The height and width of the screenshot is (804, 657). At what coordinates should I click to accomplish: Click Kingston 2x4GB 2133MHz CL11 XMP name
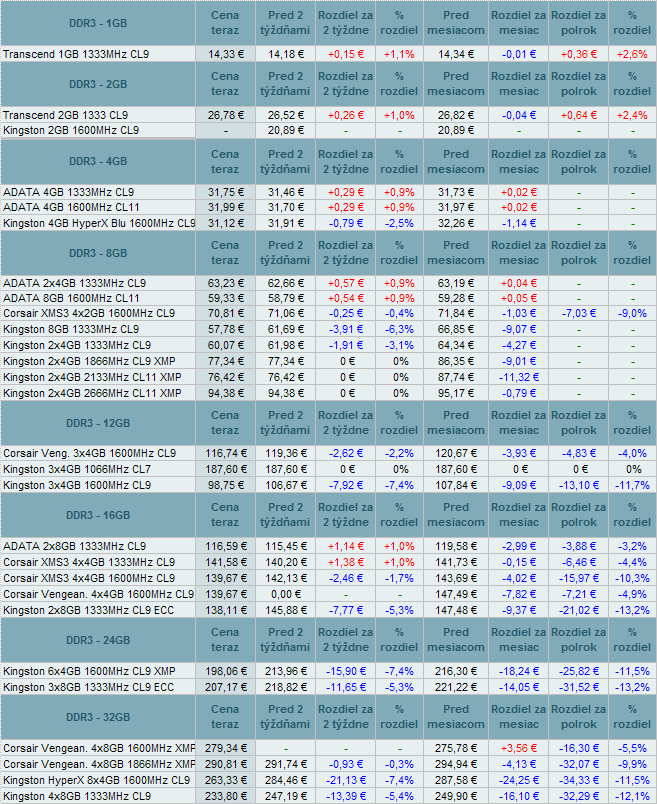click(92, 377)
